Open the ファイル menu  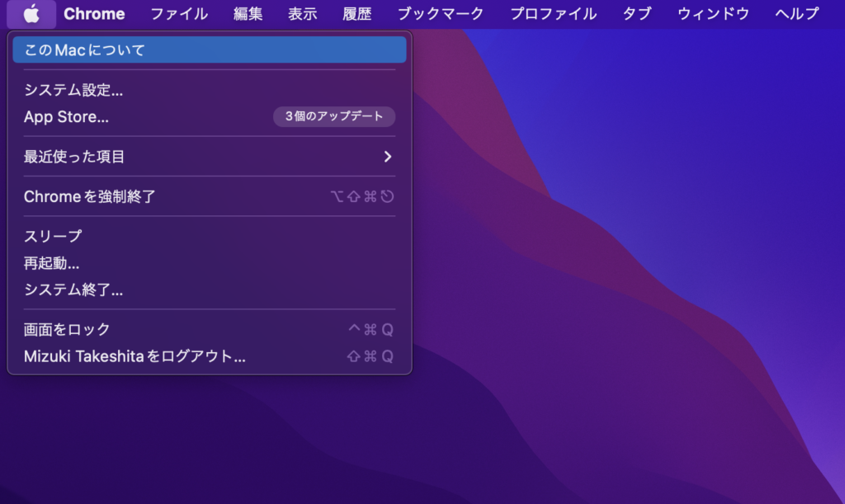click(179, 14)
